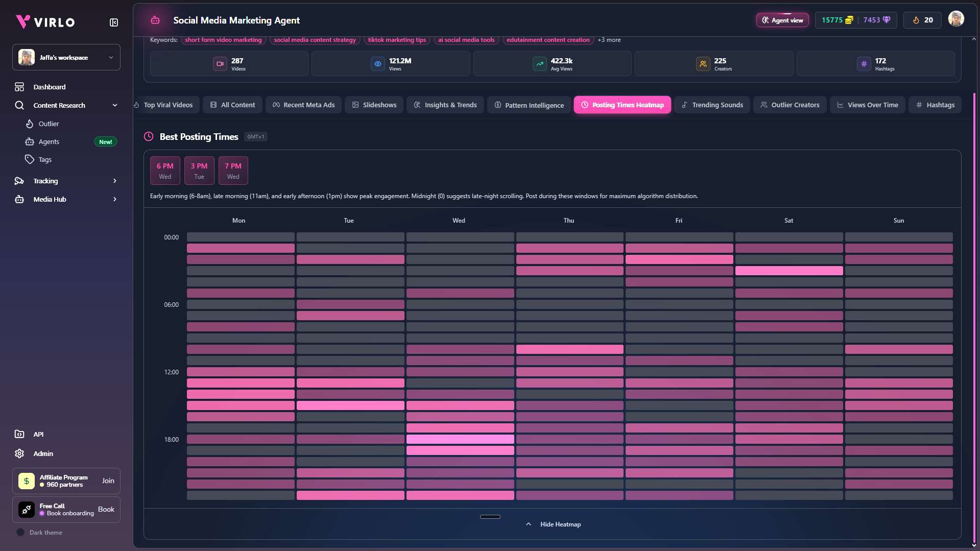Open Recent Meta Ads tab
Screen dimensions: 980x551
pyautogui.click(x=303, y=105)
